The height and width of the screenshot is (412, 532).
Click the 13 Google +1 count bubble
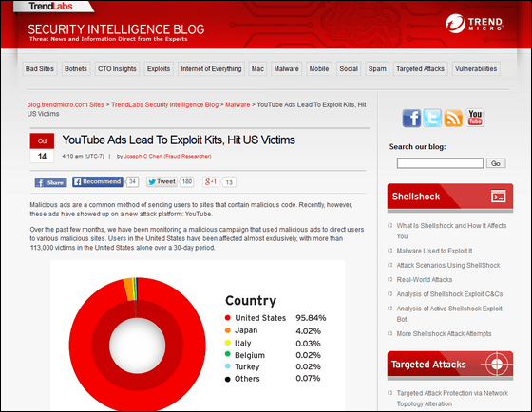[229, 182]
